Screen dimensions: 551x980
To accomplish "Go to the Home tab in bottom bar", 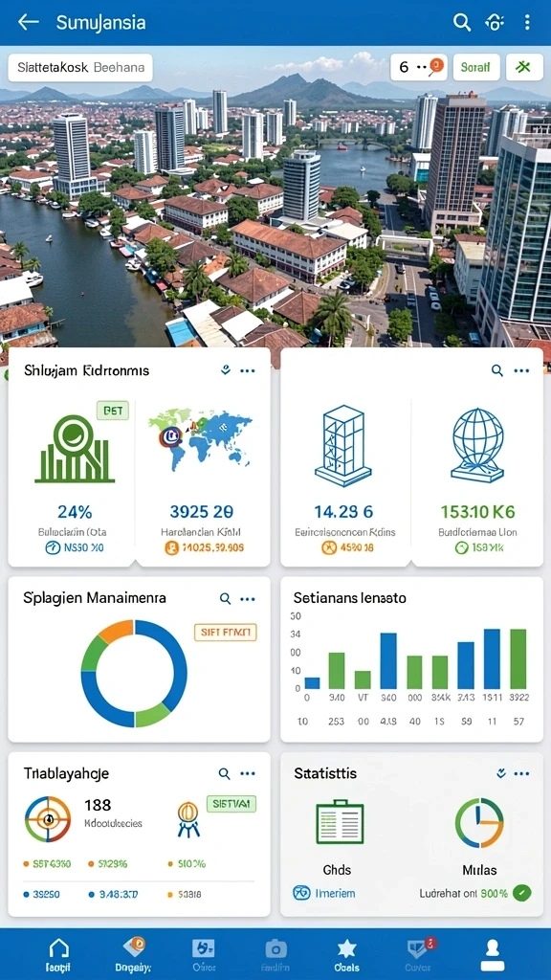I will point(58,954).
